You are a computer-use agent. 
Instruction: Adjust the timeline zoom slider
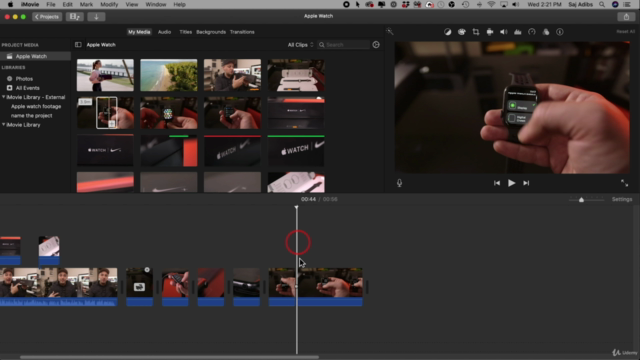click(581, 200)
